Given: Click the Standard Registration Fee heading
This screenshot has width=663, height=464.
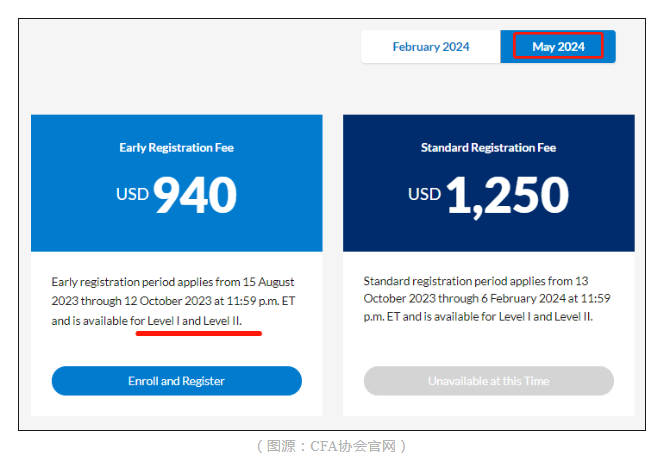Looking at the screenshot, I should coord(488,148).
